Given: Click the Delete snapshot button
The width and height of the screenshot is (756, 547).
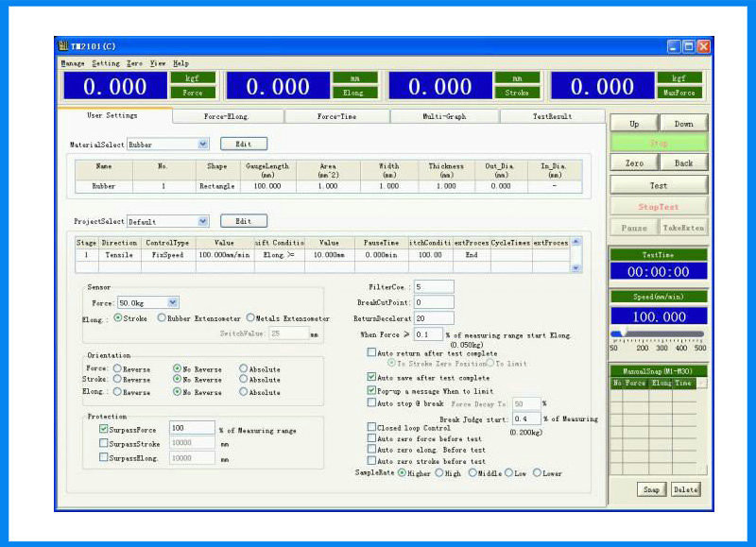Looking at the screenshot, I should tap(685, 489).
